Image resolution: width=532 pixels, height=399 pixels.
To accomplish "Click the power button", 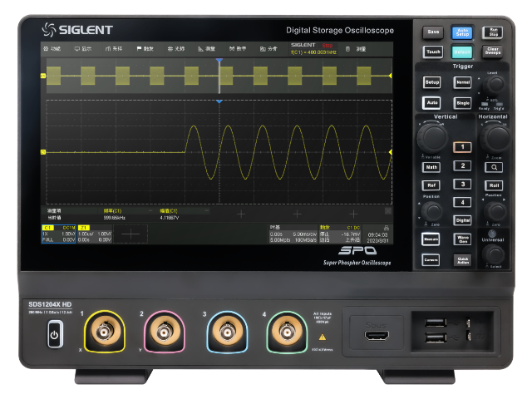I will pos(54,335).
